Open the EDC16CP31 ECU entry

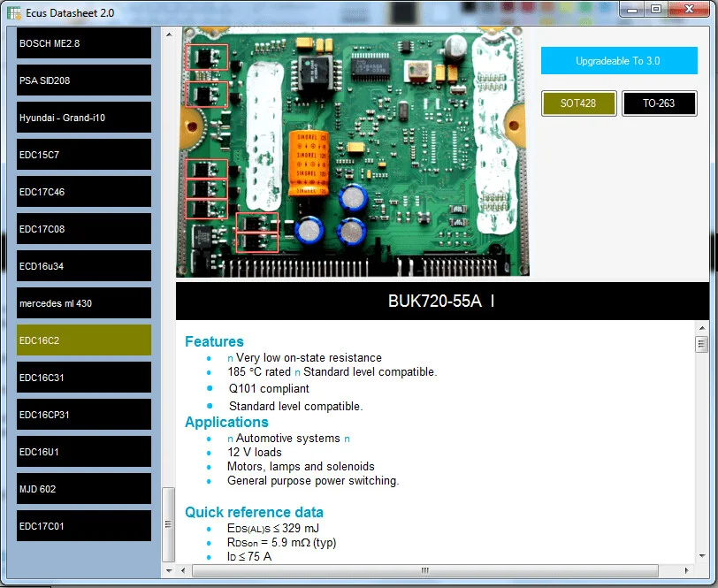[x=84, y=415]
